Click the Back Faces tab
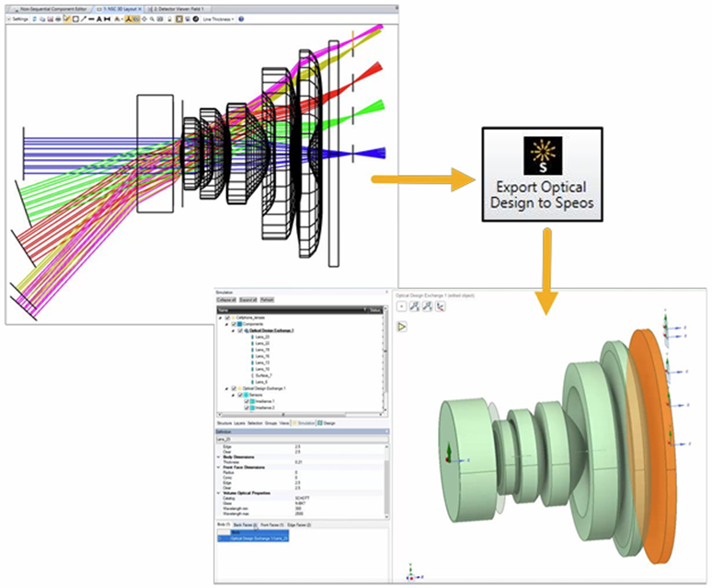The width and height of the screenshot is (712, 588). coord(246,525)
